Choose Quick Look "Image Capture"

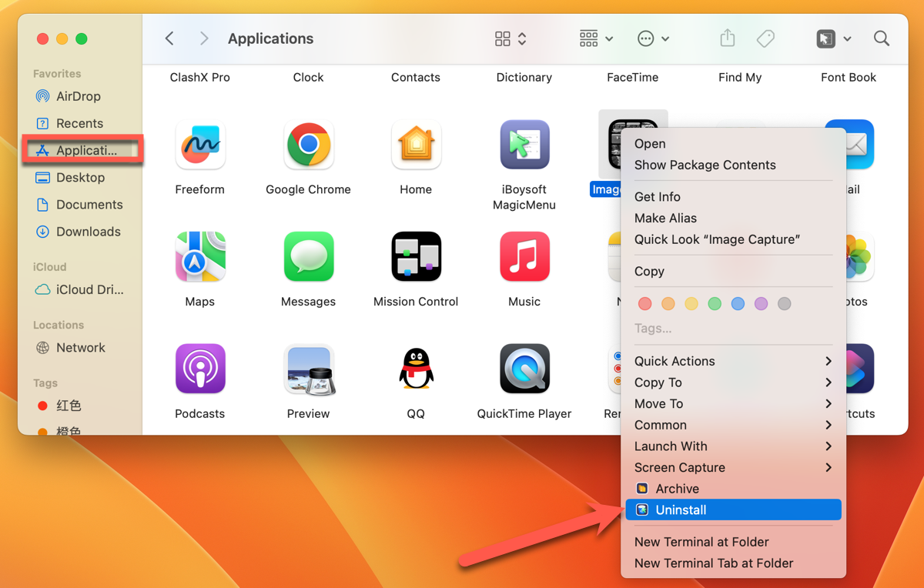point(733,239)
